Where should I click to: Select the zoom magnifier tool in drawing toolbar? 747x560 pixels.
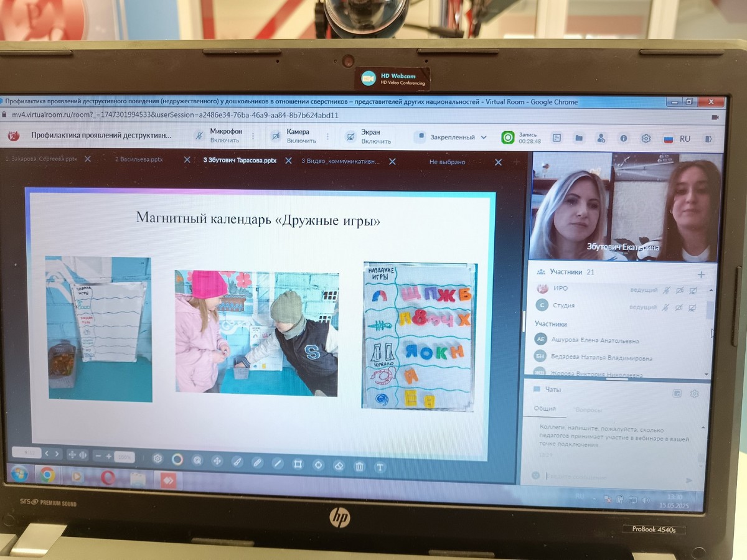[197, 460]
